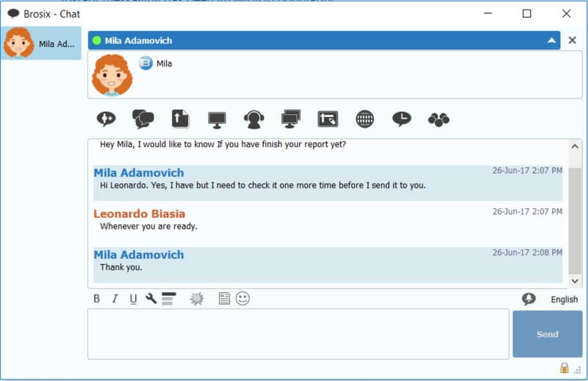
Task: Click the spell-check bubble icon near English
Action: pyautogui.click(x=528, y=299)
